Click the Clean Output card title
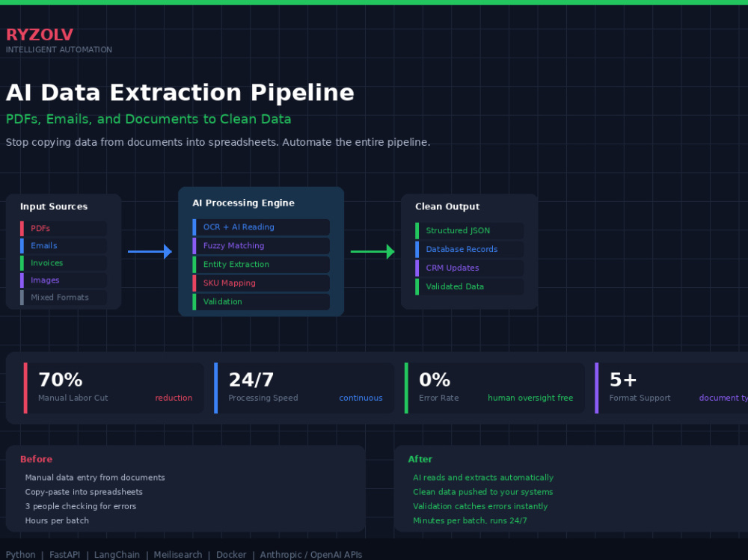The image size is (748, 560). click(447, 206)
